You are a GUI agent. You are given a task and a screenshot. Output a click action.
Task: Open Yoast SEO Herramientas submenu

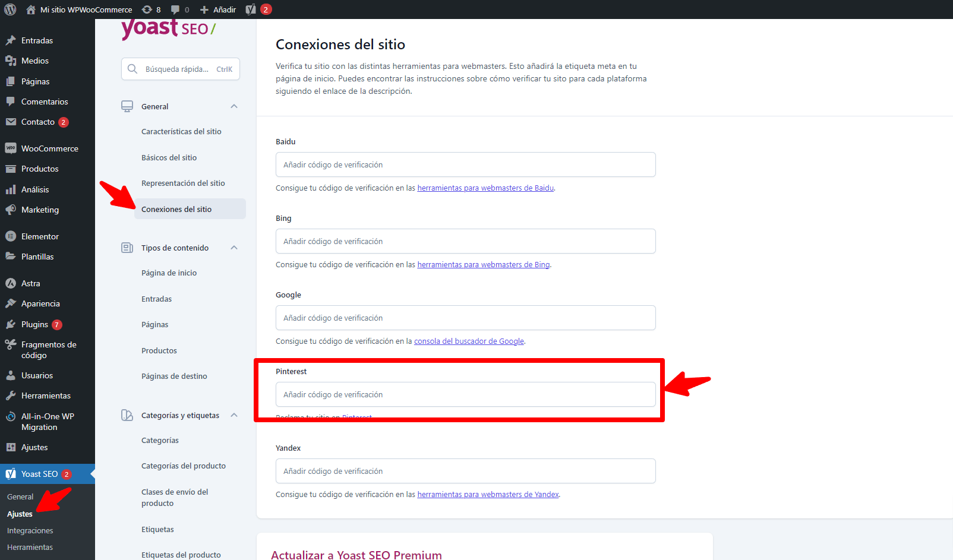click(x=30, y=548)
